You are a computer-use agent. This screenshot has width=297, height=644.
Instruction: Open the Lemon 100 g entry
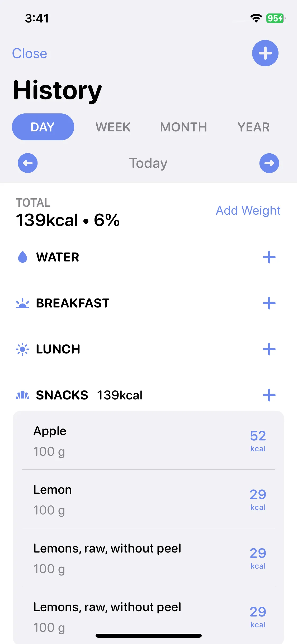coord(148,499)
